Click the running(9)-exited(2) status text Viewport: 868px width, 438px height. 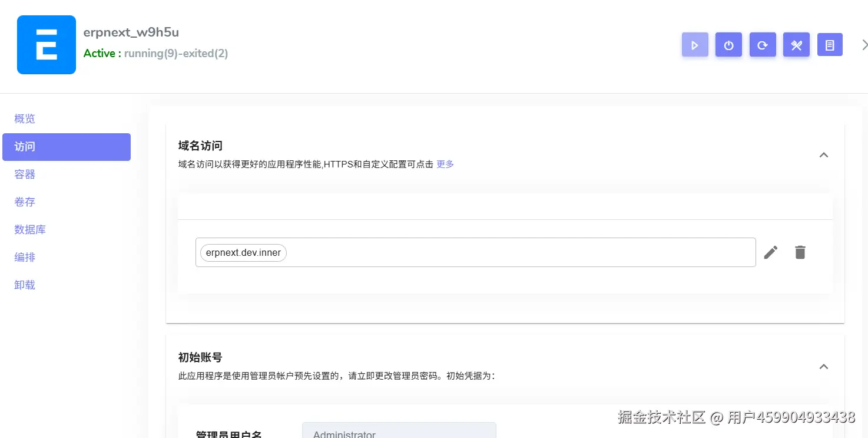pyautogui.click(x=176, y=54)
